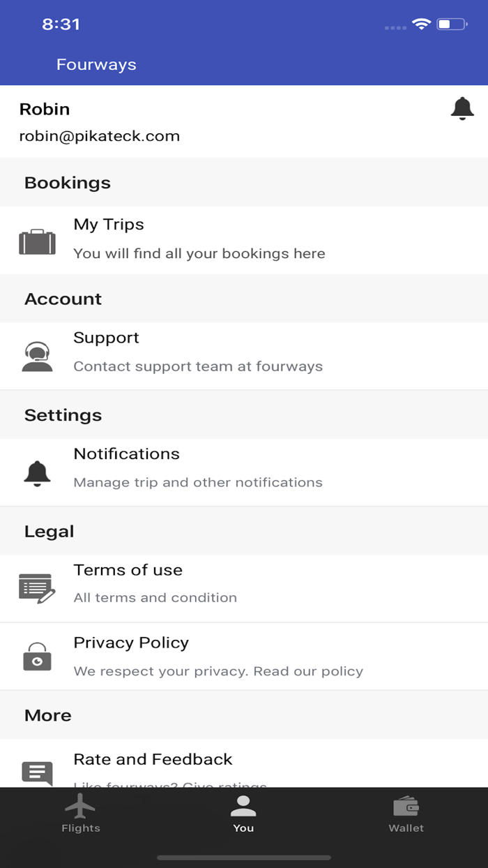Tap the bell icon in Settings section

coord(37,473)
